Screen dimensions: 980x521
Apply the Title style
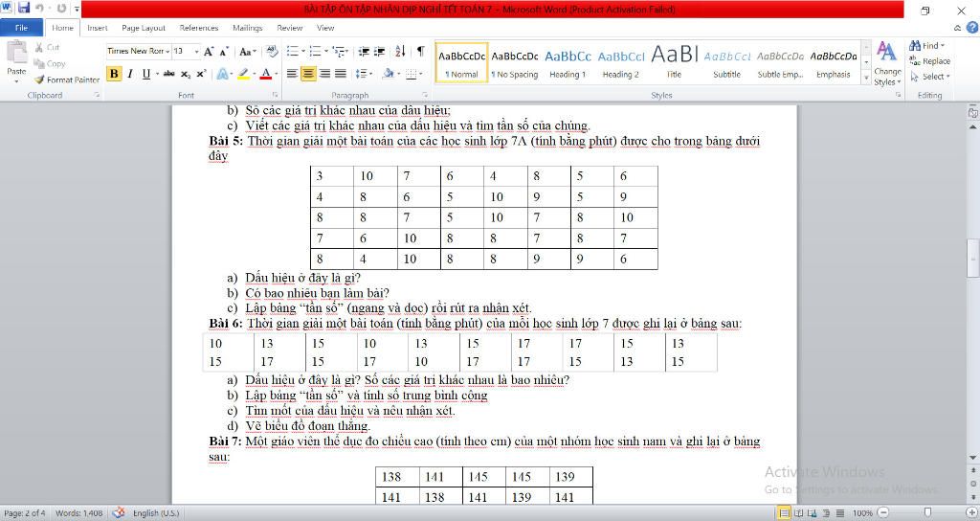pos(674,64)
